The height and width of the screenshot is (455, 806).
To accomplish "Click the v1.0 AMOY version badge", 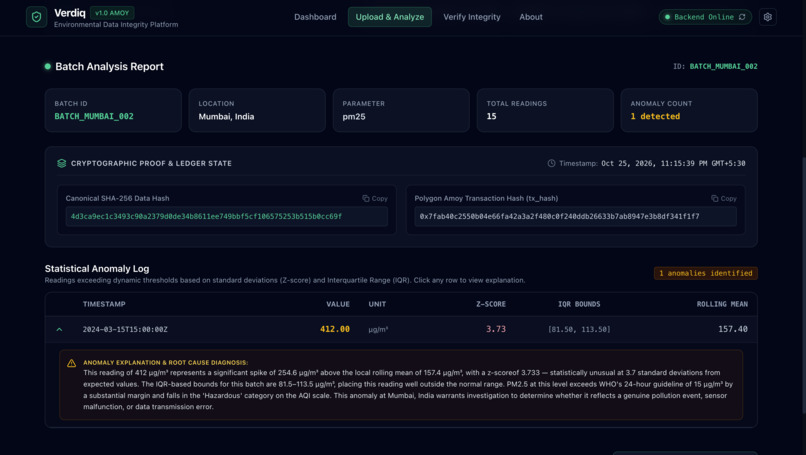I will pyautogui.click(x=112, y=13).
